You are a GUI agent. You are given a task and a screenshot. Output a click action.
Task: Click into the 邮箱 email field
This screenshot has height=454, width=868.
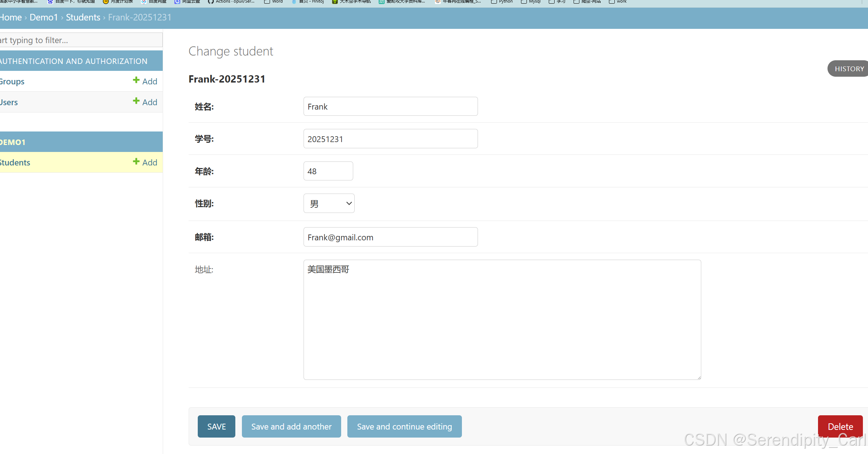pos(390,237)
